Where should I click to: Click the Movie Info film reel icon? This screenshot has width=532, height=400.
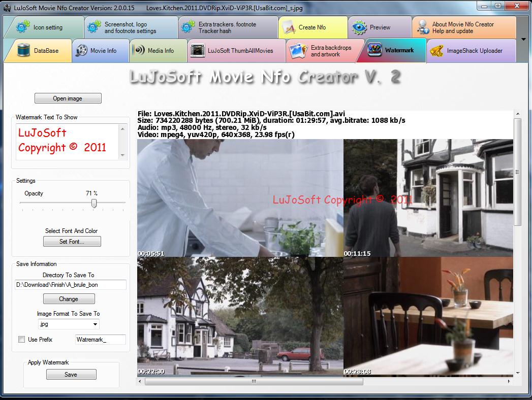tap(81, 51)
